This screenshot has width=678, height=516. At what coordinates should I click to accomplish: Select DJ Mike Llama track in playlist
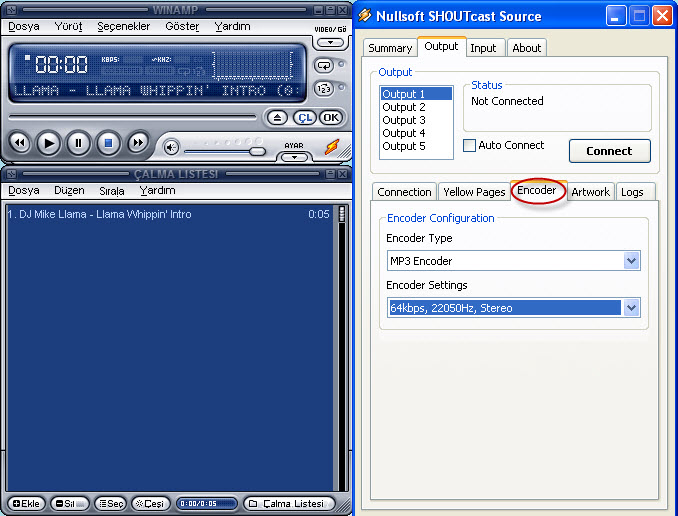[x=169, y=214]
